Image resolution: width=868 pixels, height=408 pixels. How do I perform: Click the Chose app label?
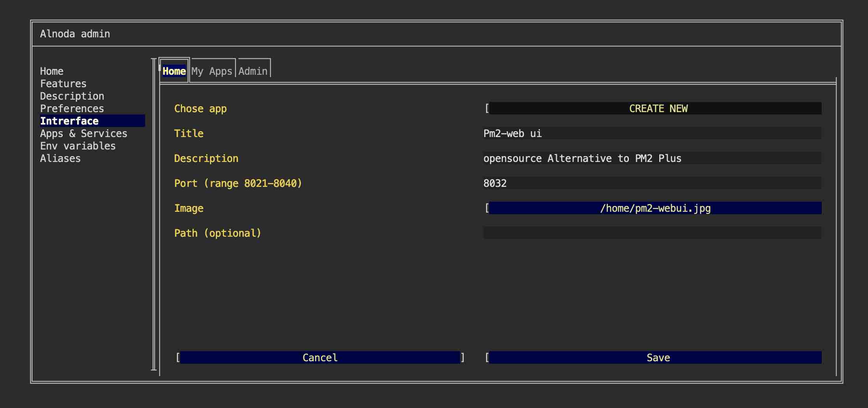coord(200,109)
